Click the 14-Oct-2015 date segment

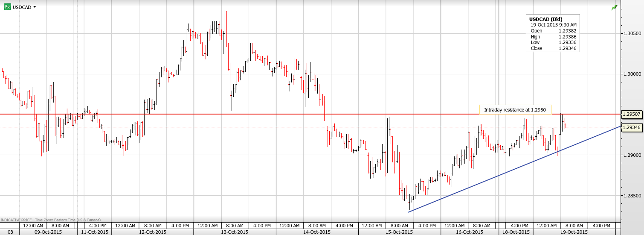317,232
